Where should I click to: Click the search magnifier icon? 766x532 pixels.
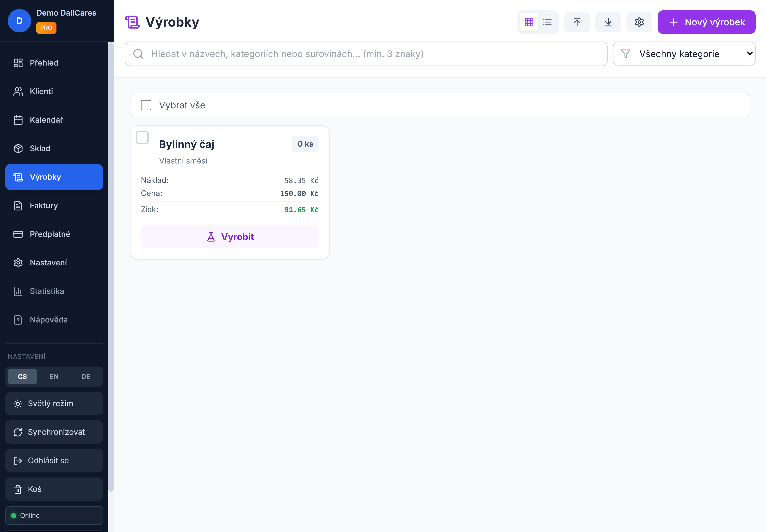(x=138, y=54)
